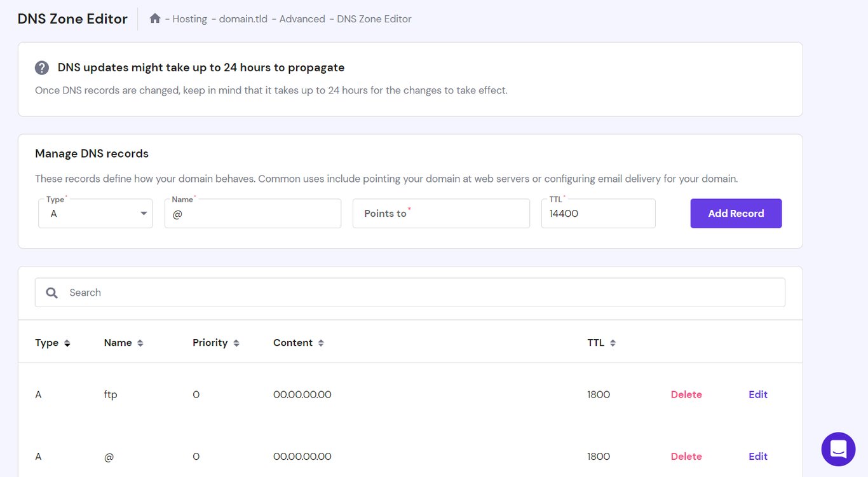The width and height of the screenshot is (868, 477).
Task: Click inside the Search records field
Action: (x=254, y=292)
